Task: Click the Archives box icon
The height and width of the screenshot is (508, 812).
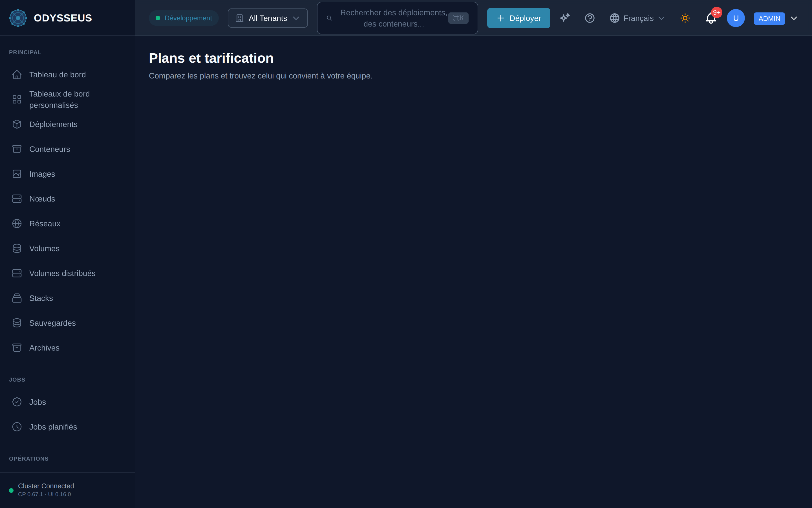Action: coord(17,348)
